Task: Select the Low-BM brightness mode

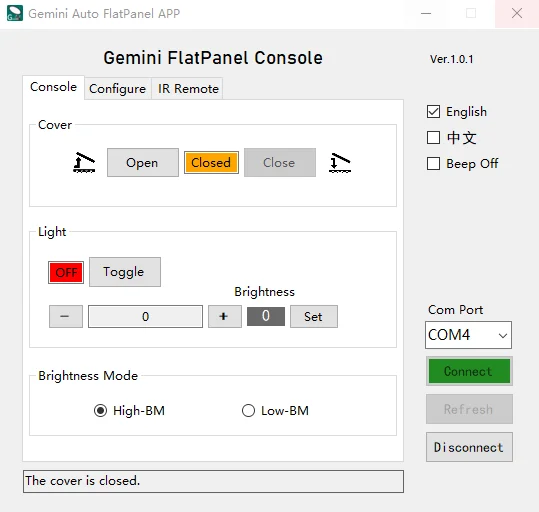Action: pyautogui.click(x=275, y=411)
